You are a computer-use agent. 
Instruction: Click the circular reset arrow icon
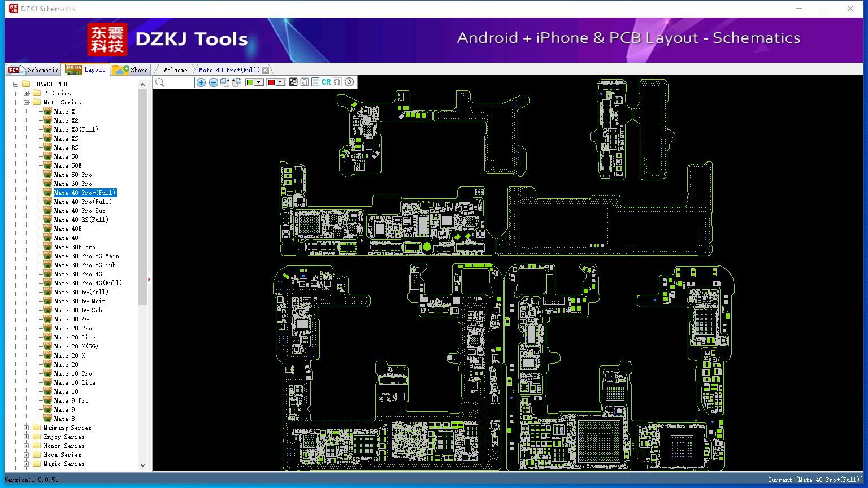349,82
